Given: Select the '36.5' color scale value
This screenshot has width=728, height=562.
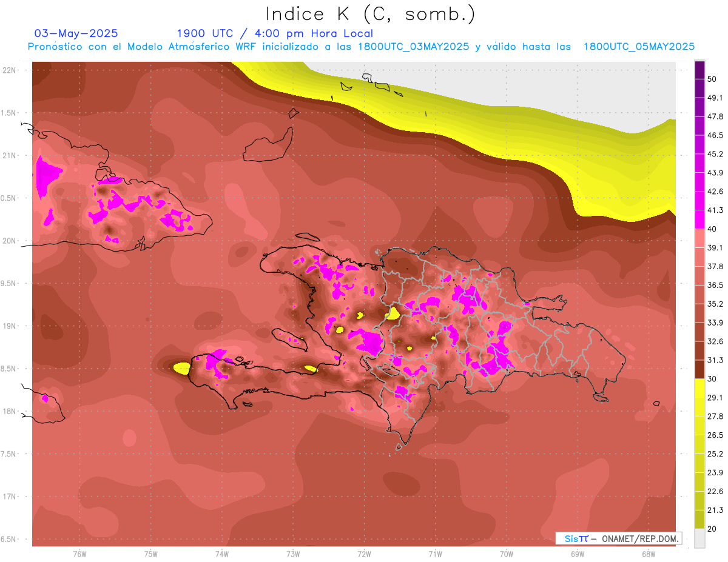Looking at the screenshot, I should click(x=715, y=285).
